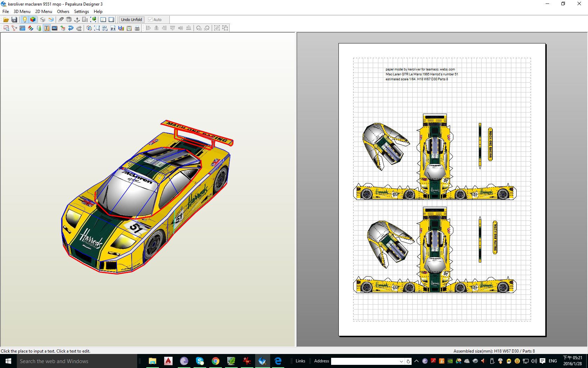Click the select and move tool icon
This screenshot has height=368, width=588.
pyautogui.click(x=6, y=28)
